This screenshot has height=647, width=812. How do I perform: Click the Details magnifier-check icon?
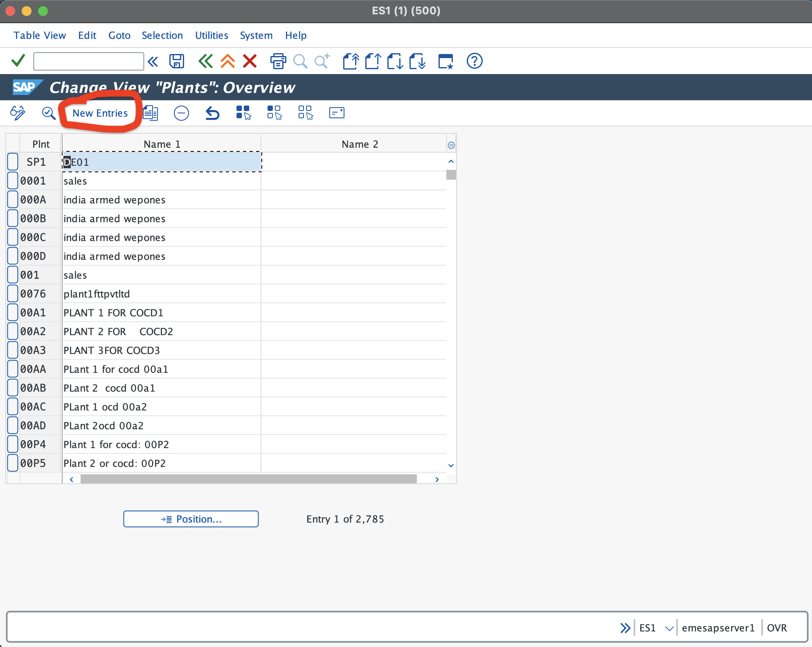click(x=49, y=113)
